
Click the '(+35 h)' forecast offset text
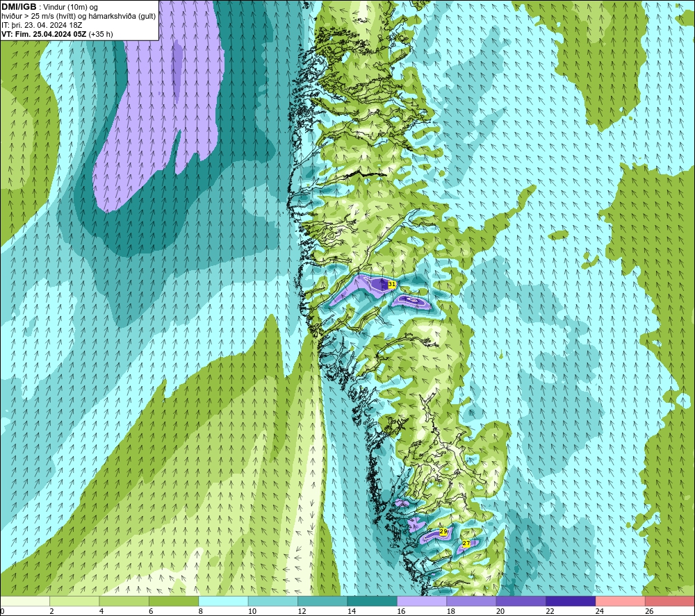(x=101, y=34)
